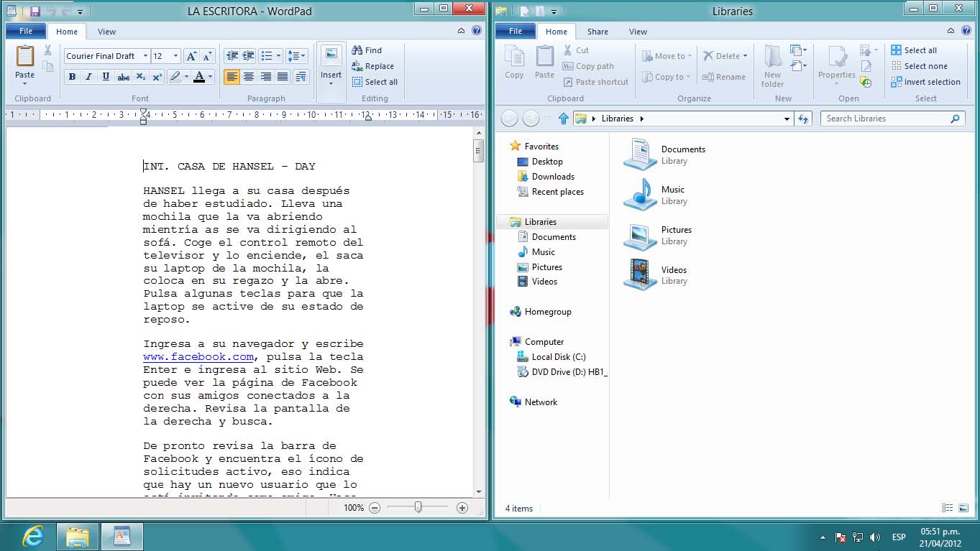This screenshot has height=551, width=980.
Task: Toggle Italic text formatting
Action: click(x=89, y=77)
